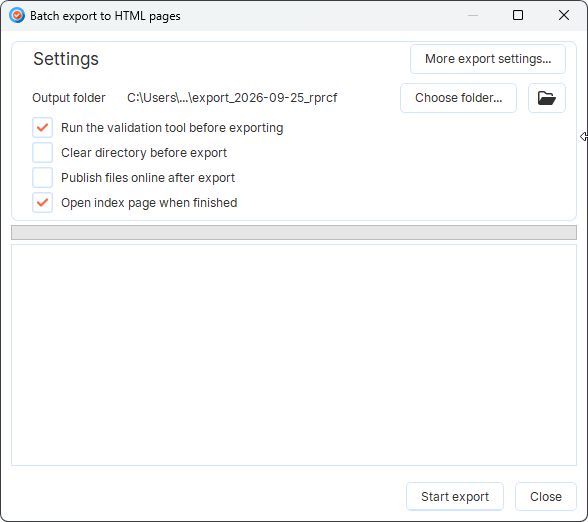
Task: Click inside the export log area
Action: click(x=294, y=355)
